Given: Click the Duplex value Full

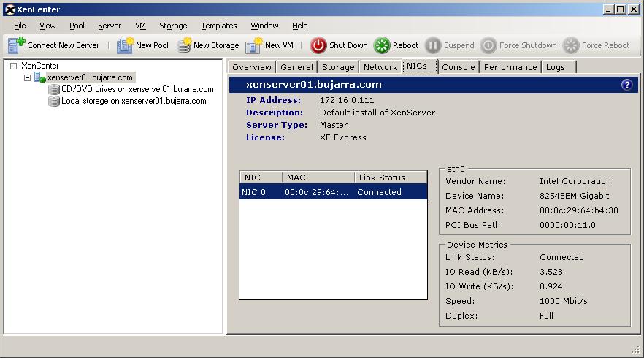Looking at the screenshot, I should coord(546,316).
